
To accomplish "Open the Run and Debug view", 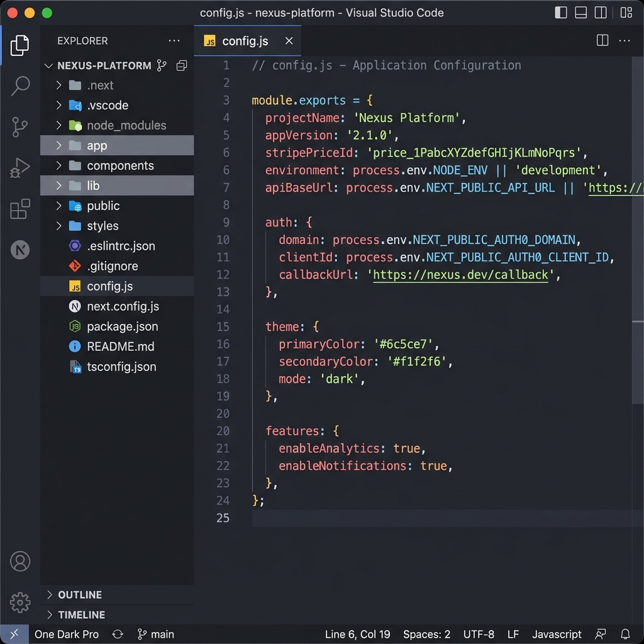I will (20, 168).
